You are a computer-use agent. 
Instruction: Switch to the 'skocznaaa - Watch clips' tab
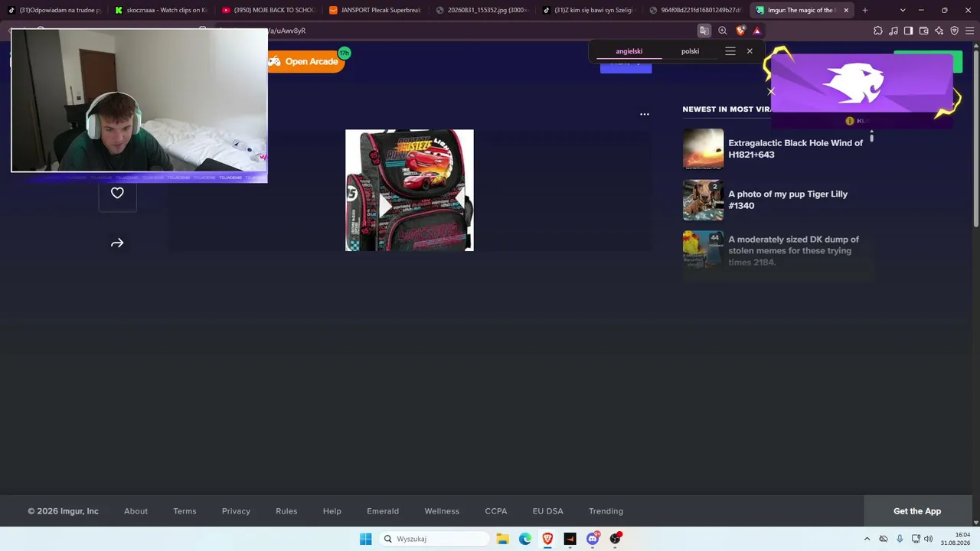click(162, 10)
